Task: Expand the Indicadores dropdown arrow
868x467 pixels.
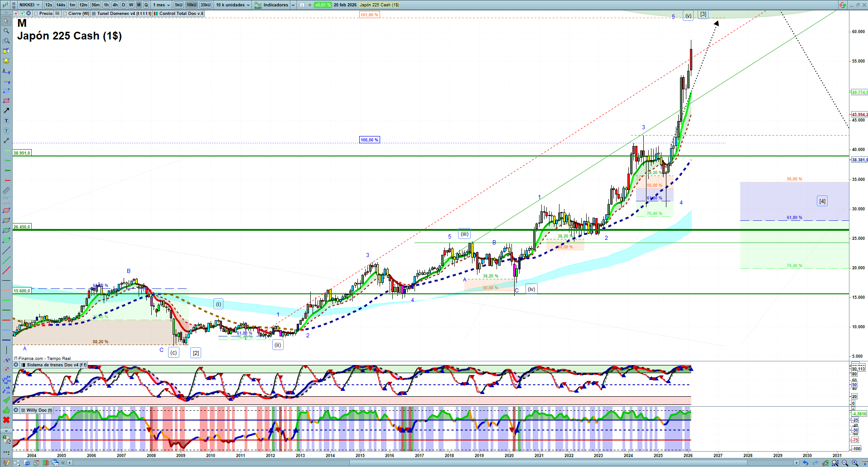Action: click(293, 5)
